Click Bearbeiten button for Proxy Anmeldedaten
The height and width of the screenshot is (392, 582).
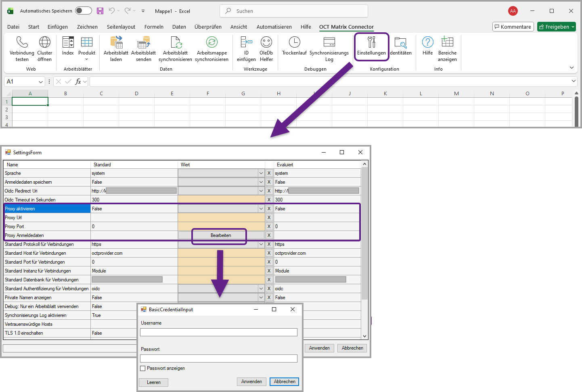pos(221,235)
